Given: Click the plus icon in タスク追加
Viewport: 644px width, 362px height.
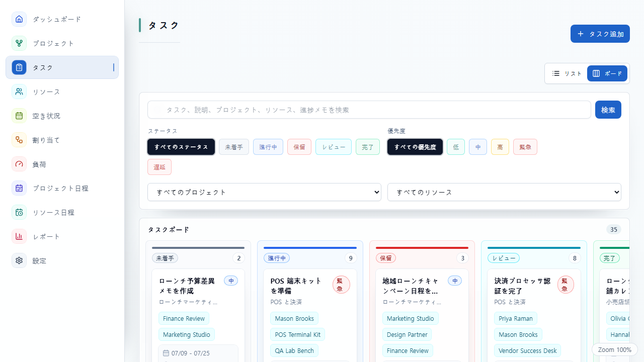Looking at the screenshot, I should point(581,34).
